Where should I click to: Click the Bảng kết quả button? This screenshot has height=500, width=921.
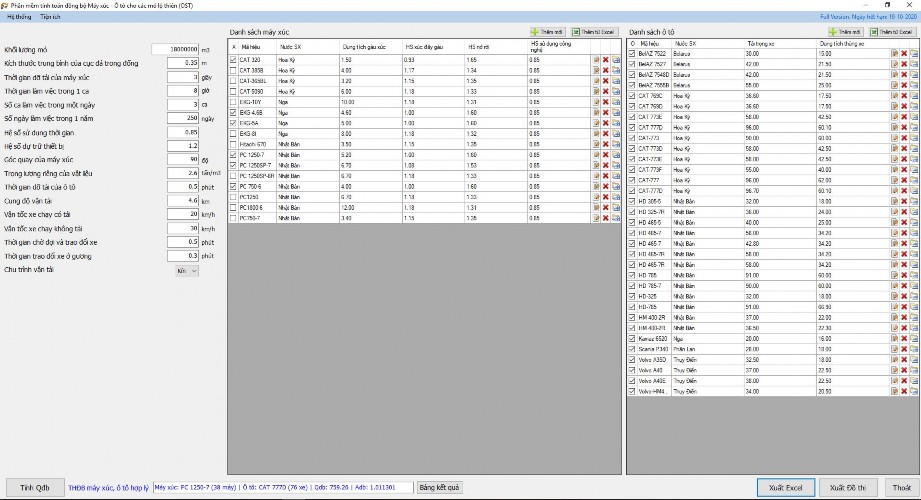tap(439, 487)
